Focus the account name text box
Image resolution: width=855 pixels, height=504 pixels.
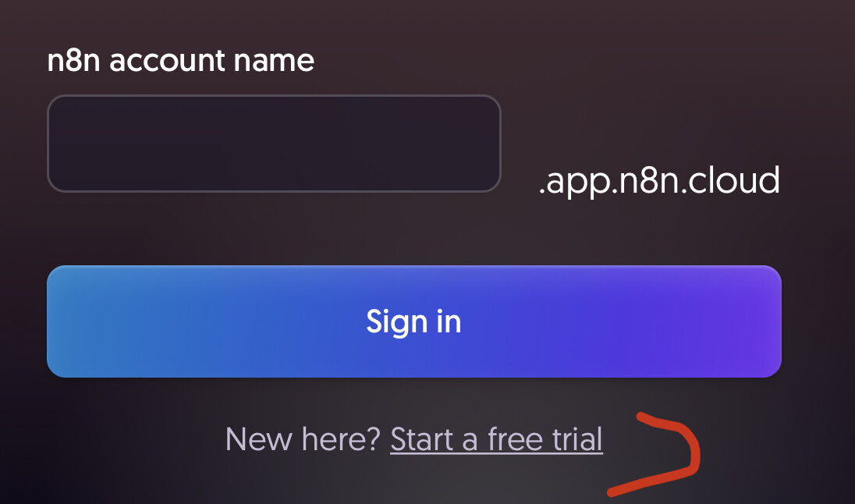click(274, 144)
